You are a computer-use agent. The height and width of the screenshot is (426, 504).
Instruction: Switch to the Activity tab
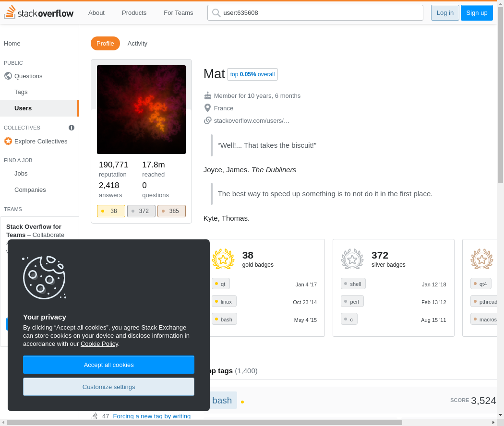pos(137,43)
